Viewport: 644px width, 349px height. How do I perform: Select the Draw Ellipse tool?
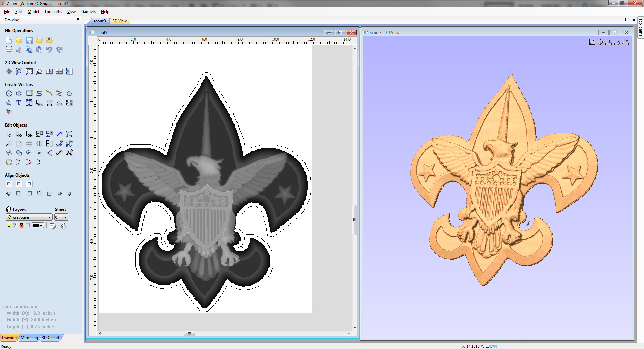click(x=19, y=93)
